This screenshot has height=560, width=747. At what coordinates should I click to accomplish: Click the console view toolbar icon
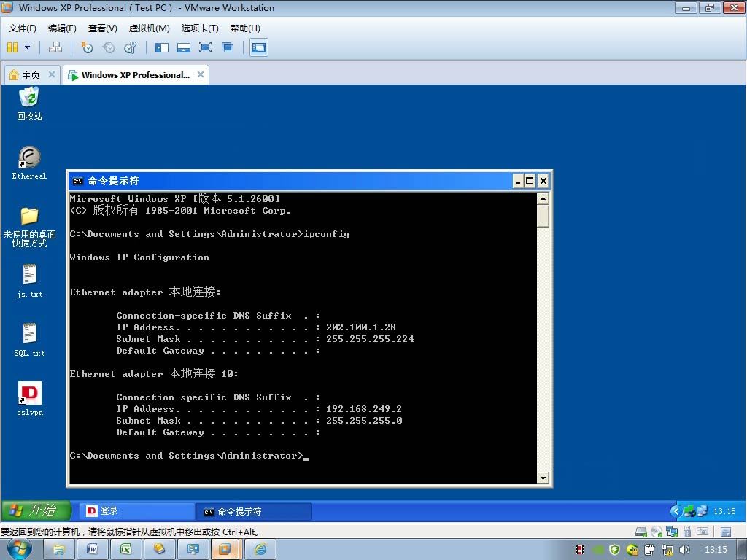[259, 47]
